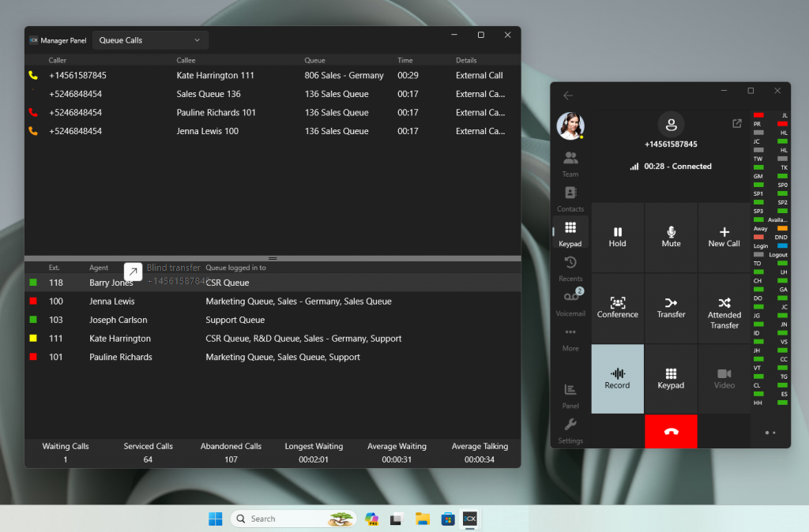Go back using the softphone arrow icon
The width and height of the screenshot is (809, 532).
568,96
